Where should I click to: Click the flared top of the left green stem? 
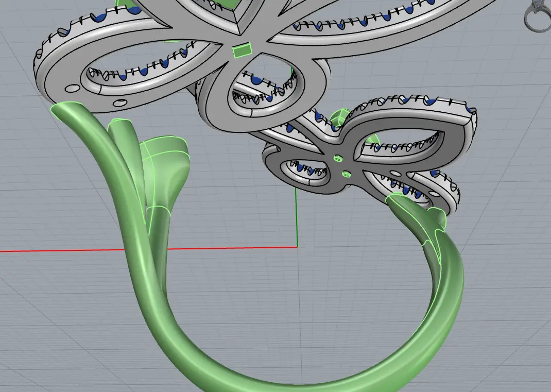tap(70, 112)
